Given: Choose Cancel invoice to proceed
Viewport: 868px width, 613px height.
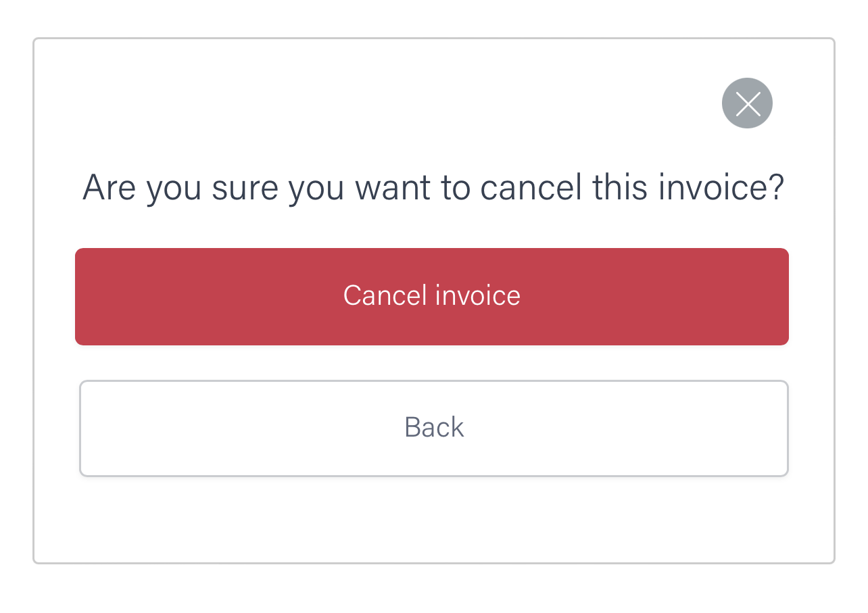Looking at the screenshot, I should pos(431,296).
